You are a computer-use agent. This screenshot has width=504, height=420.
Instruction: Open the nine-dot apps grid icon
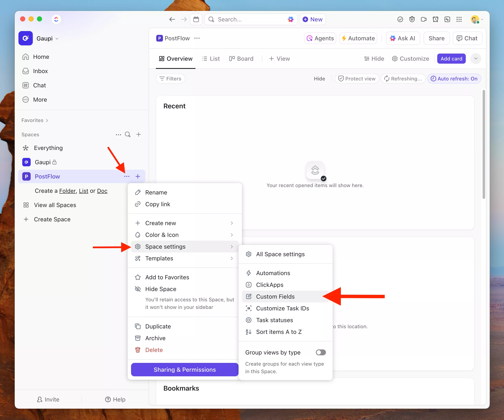tap(459, 19)
